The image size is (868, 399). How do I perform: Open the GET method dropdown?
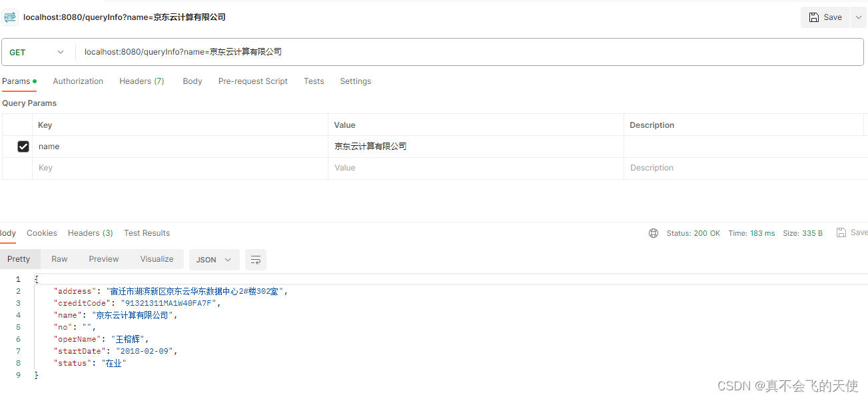[37, 52]
